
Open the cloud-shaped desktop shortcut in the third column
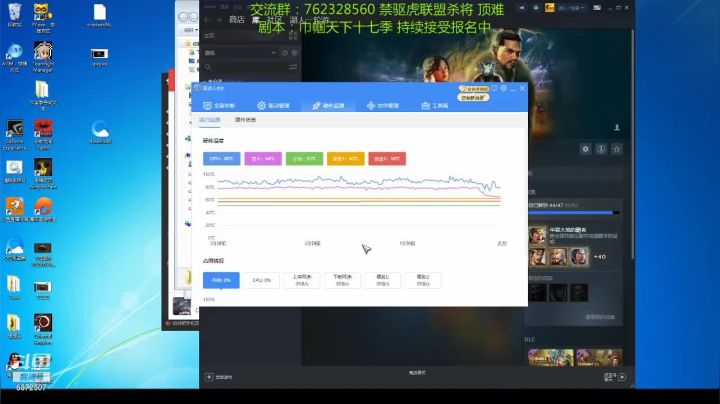(100, 132)
